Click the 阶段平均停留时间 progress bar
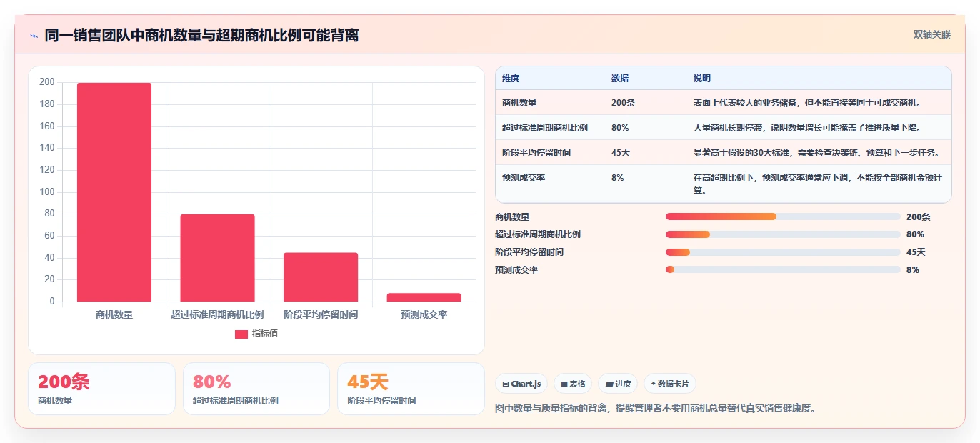Image resolution: width=980 pixels, height=443 pixels. (783, 252)
